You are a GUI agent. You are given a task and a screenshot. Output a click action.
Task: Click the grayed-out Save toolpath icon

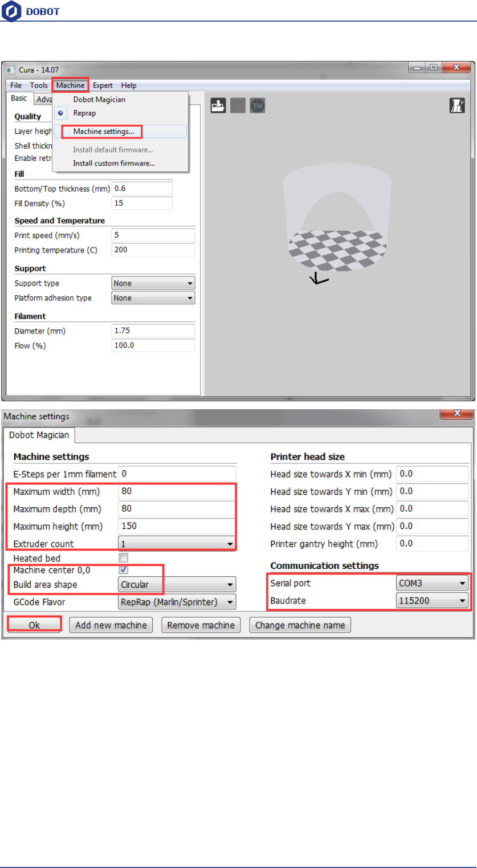click(238, 105)
